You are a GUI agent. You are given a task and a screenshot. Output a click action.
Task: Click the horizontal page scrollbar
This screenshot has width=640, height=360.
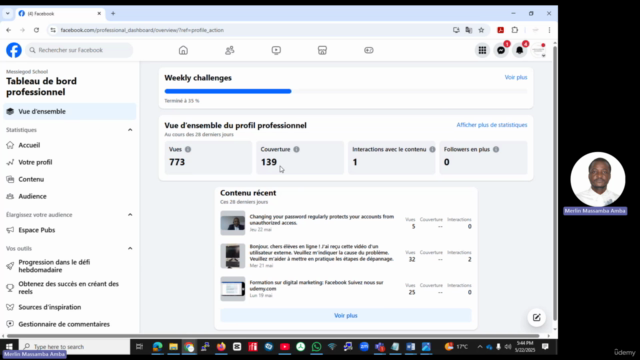coord(273,336)
